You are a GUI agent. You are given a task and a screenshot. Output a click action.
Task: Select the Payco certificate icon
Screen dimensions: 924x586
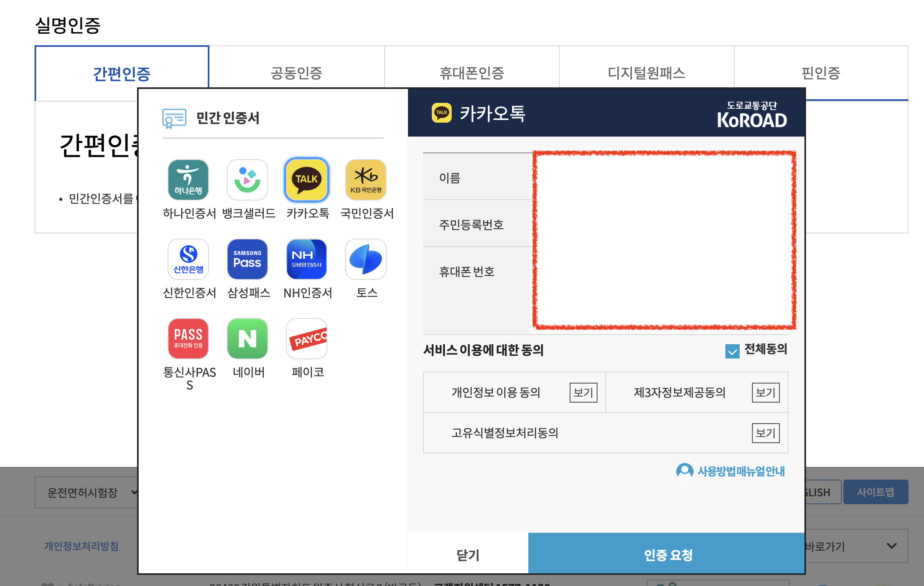(x=306, y=338)
